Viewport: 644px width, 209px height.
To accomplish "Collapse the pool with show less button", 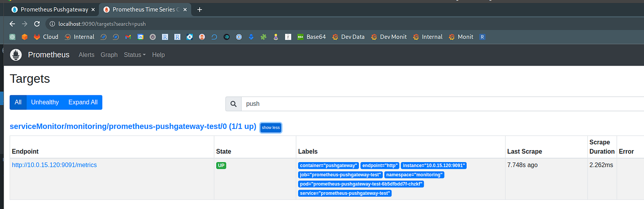I will coord(271,128).
